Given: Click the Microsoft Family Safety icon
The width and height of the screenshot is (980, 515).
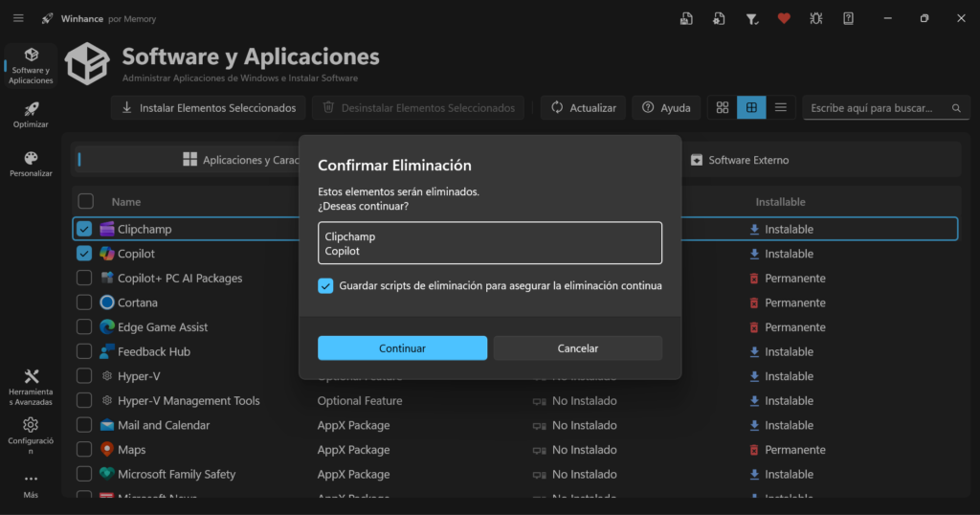Looking at the screenshot, I should (x=107, y=474).
